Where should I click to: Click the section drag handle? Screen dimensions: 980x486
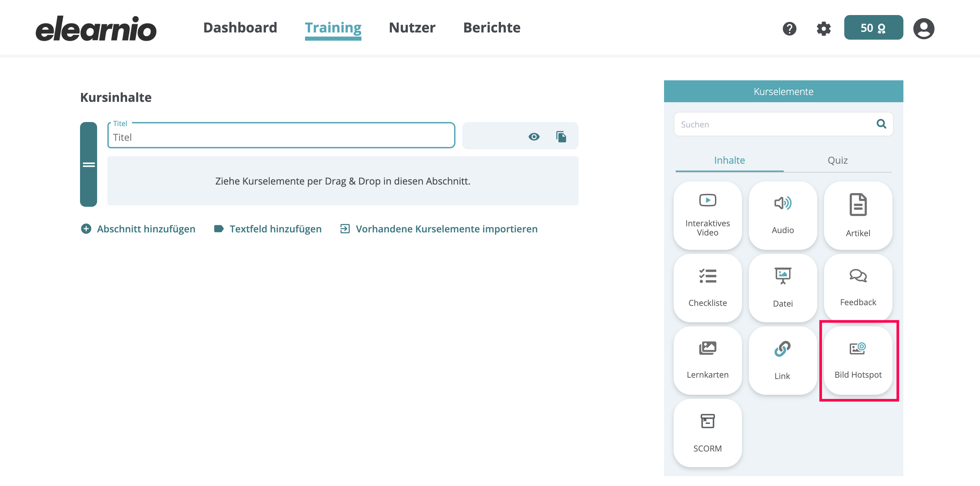89,164
